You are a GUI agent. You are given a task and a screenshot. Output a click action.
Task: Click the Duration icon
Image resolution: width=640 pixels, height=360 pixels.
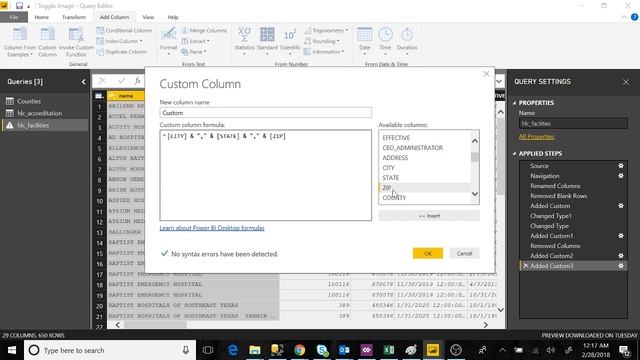(407, 35)
